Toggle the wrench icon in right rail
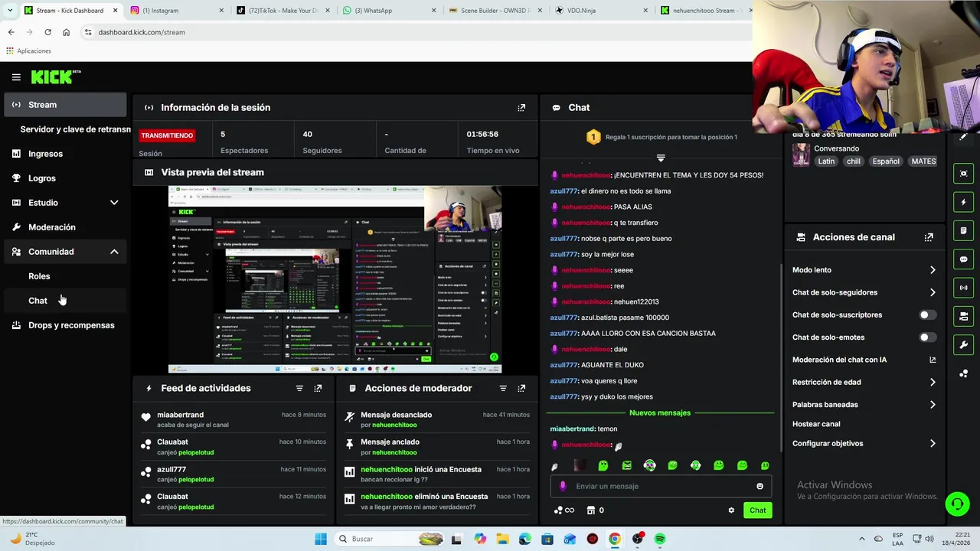980x551 pixels. 963,344
